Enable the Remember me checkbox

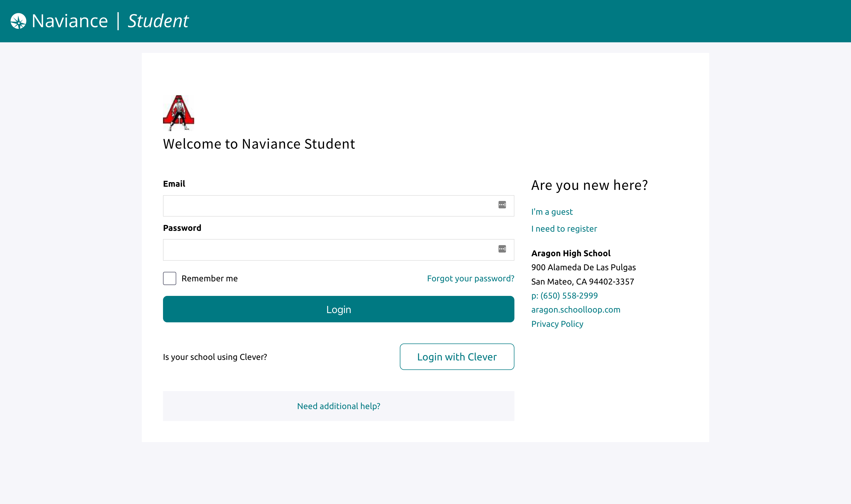(x=170, y=278)
